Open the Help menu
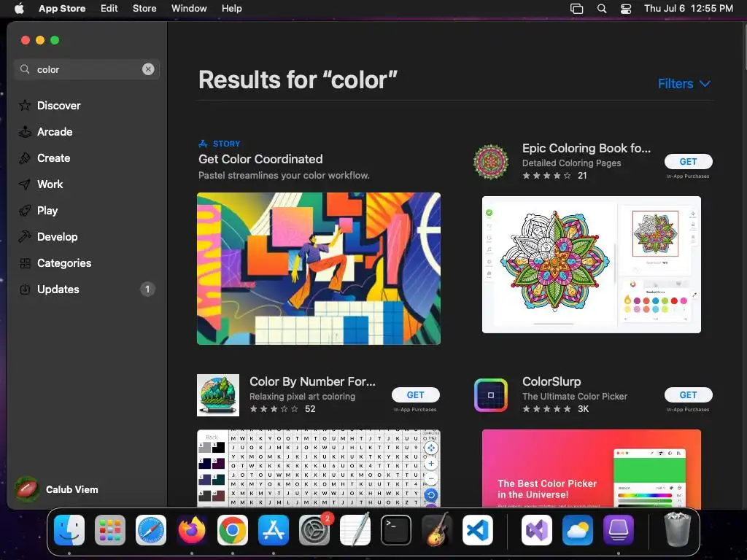 coord(231,9)
